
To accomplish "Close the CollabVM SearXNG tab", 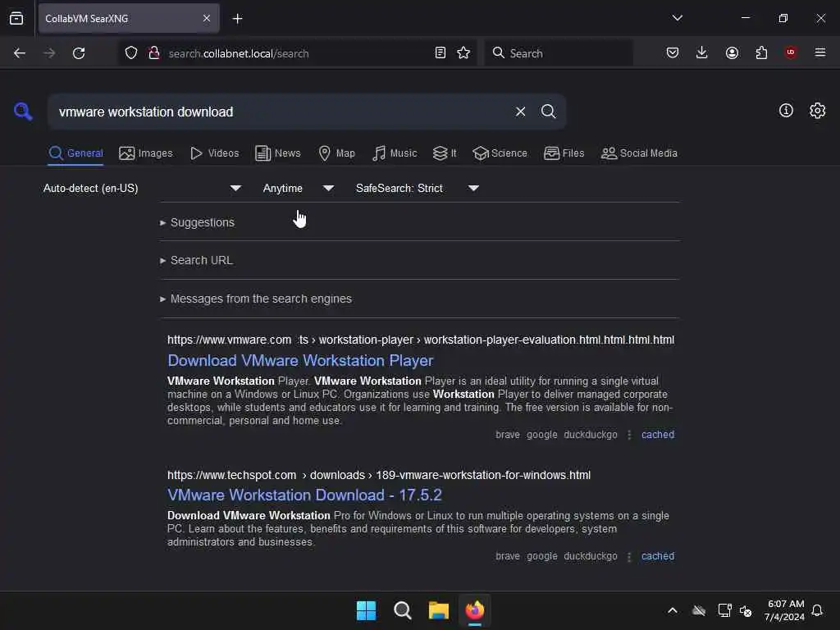I will coord(207,18).
